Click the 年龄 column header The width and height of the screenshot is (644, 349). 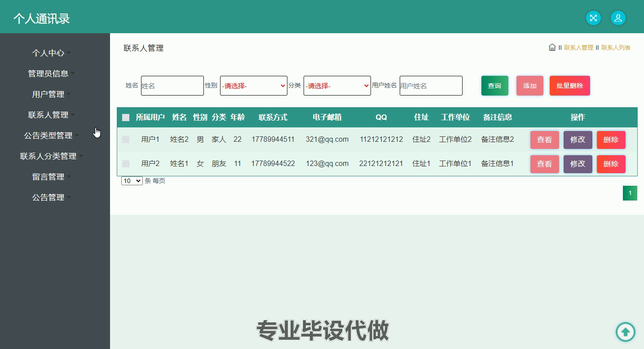point(238,117)
